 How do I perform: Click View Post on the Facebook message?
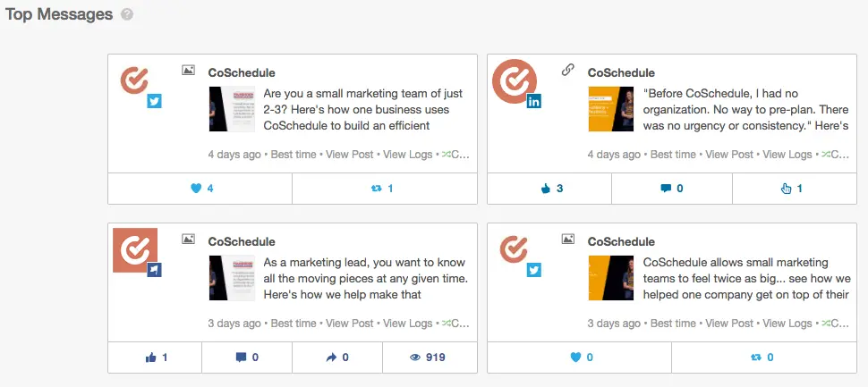point(350,324)
